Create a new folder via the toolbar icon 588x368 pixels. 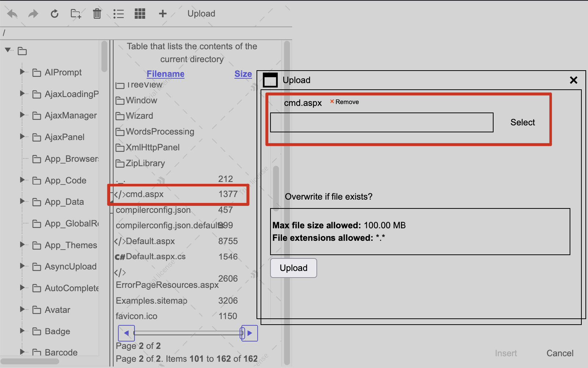tap(76, 14)
